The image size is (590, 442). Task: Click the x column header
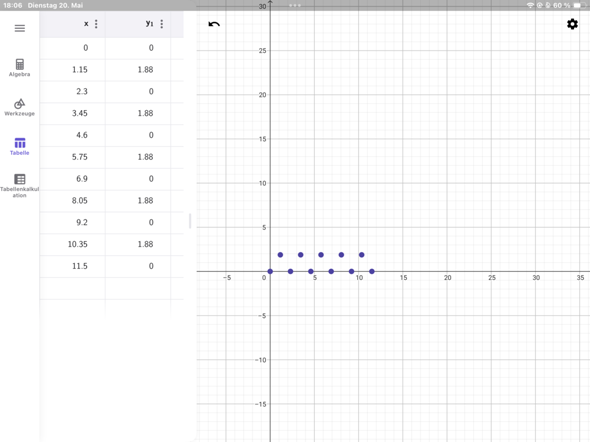[73, 24]
